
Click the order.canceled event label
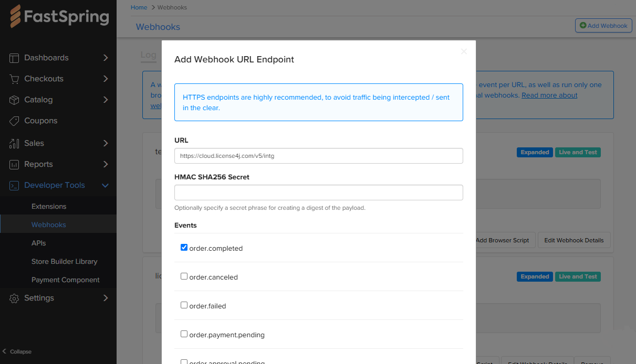214,277
